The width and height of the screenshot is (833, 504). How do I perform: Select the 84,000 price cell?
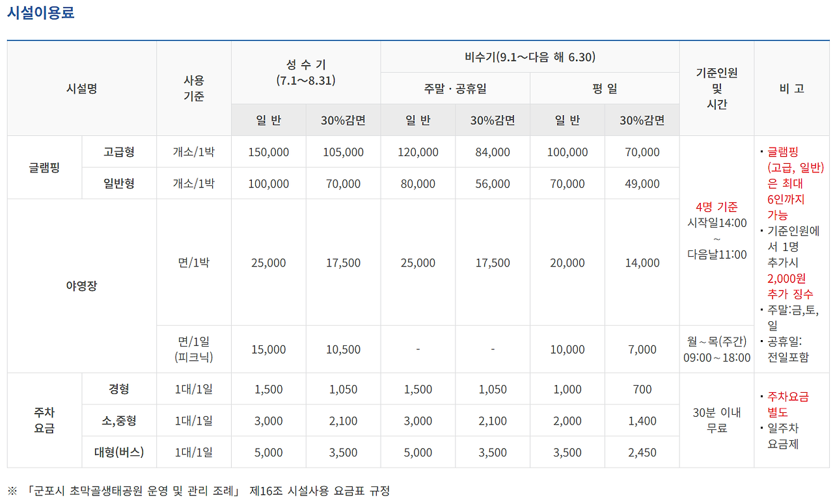[493, 152]
